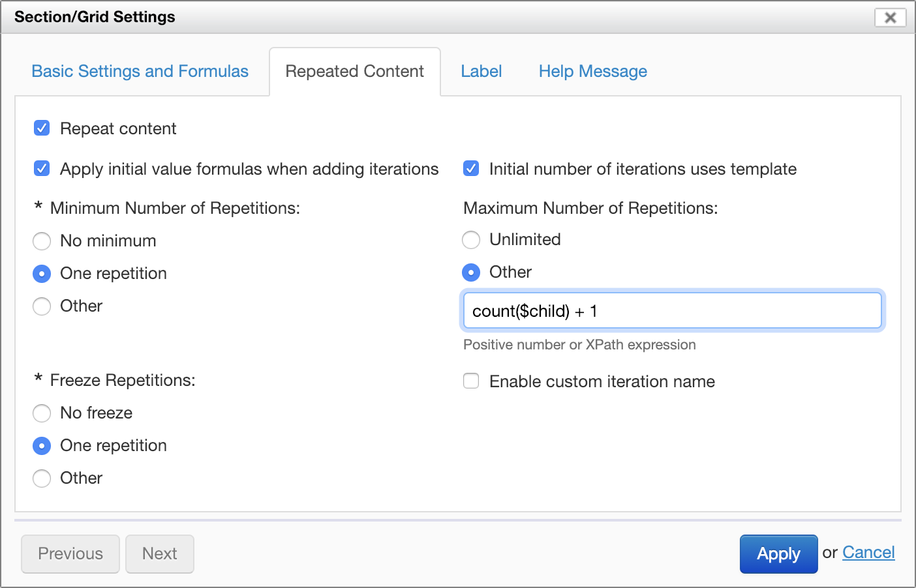916x588 pixels.
Task: Disable Initial number of iterations uses template
Action: tap(471, 168)
